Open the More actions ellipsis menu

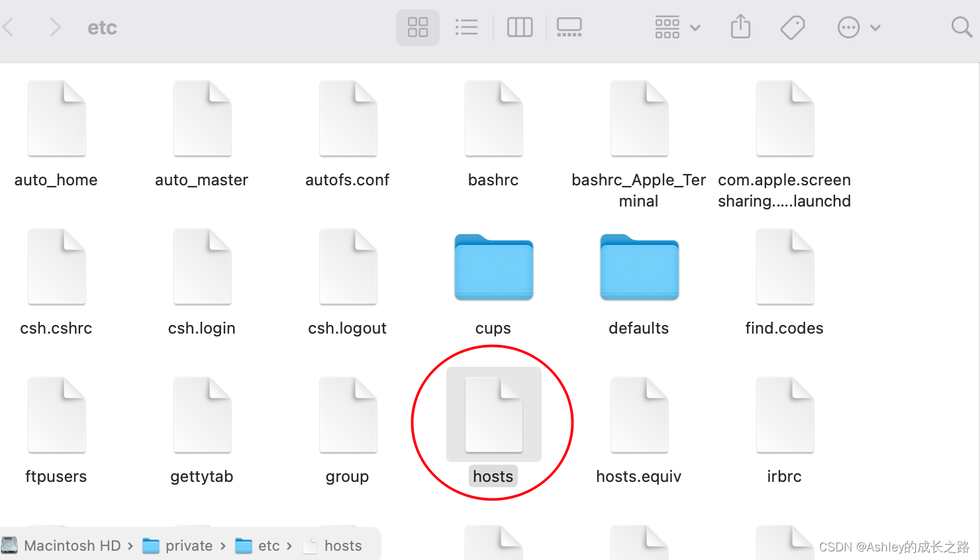(858, 27)
